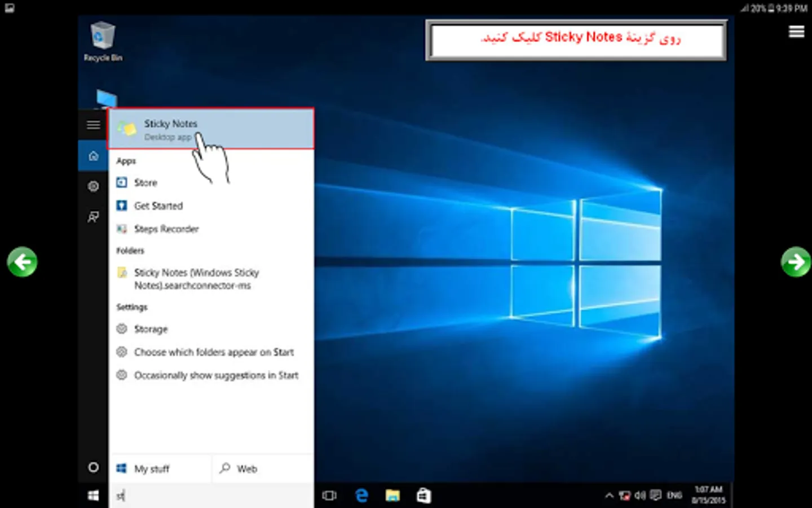Show hidden system tray icons
This screenshot has height=508, width=812.
[x=609, y=496]
